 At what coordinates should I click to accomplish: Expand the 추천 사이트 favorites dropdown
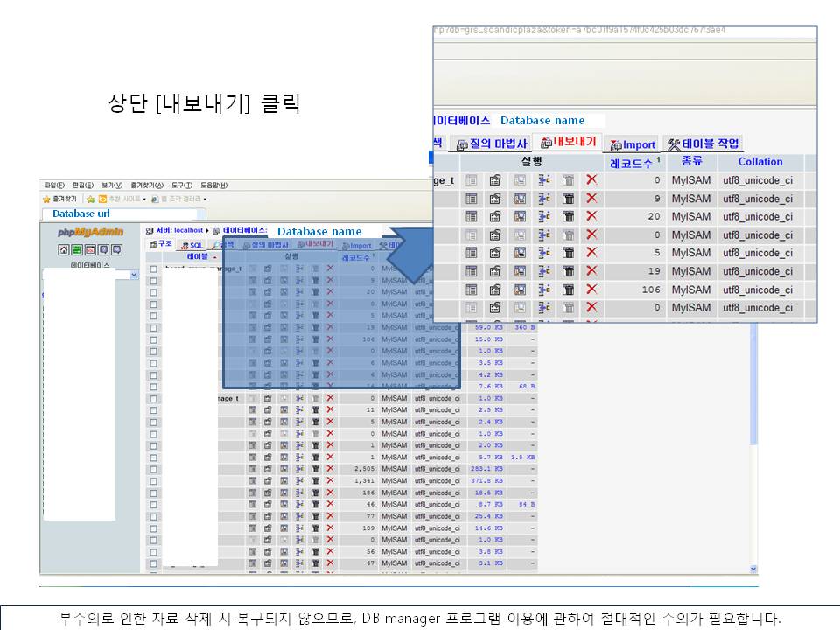pos(143,199)
